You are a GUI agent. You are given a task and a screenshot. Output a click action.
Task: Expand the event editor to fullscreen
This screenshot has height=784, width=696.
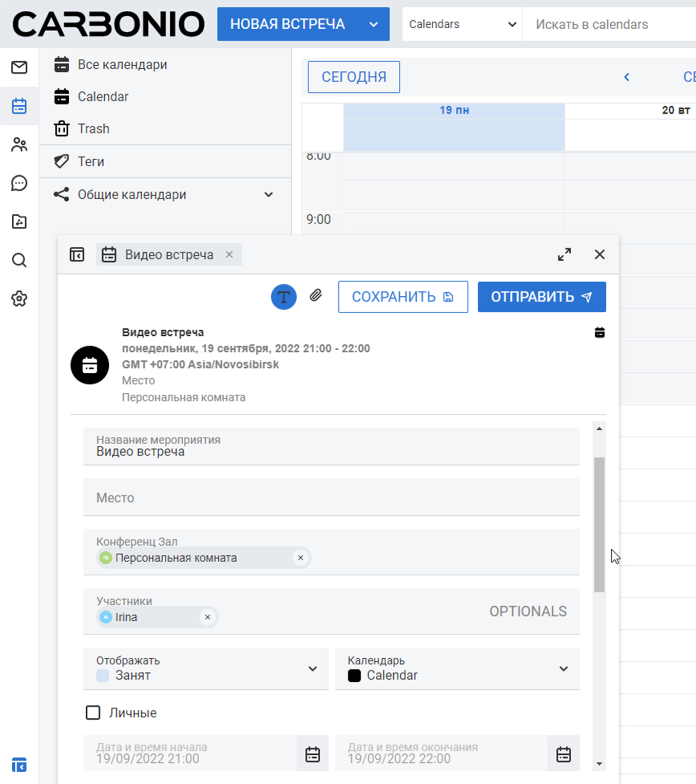[x=564, y=255]
